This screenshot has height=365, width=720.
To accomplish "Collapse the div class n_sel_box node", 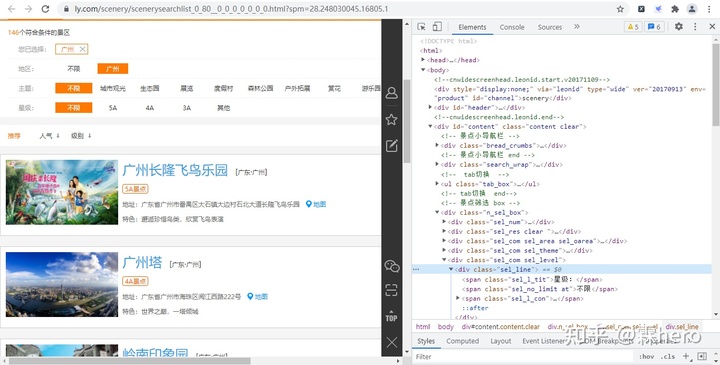I will point(437,213).
